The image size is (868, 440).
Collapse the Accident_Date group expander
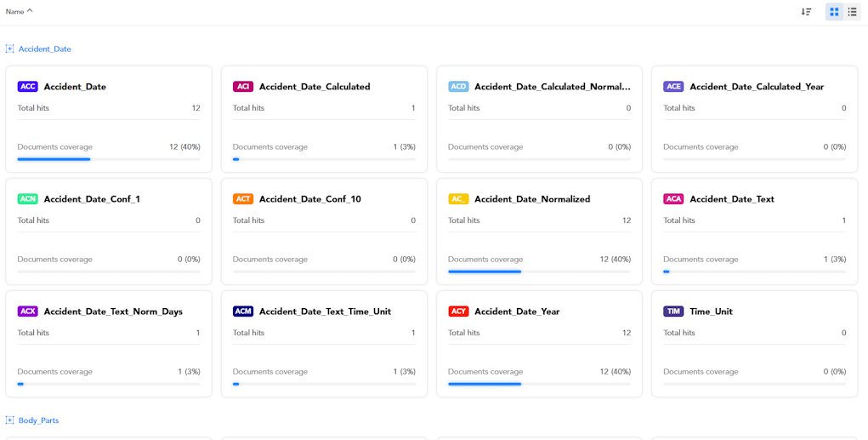(x=10, y=49)
